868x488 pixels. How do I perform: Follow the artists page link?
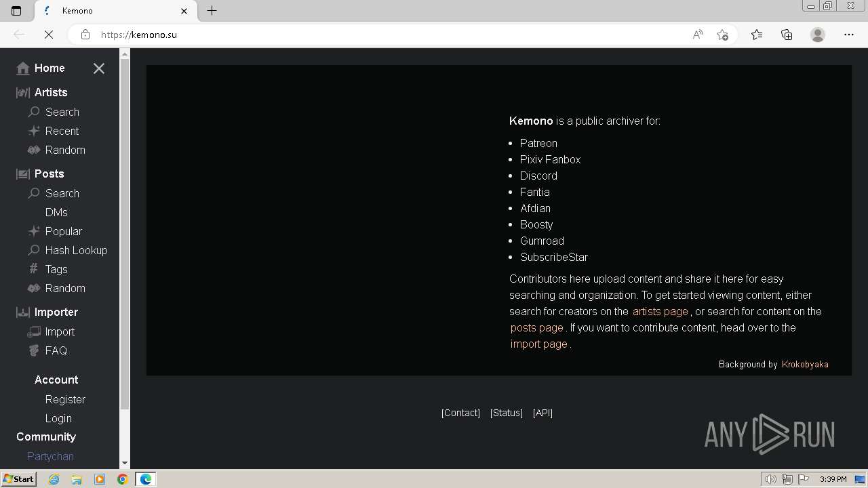pyautogui.click(x=660, y=311)
